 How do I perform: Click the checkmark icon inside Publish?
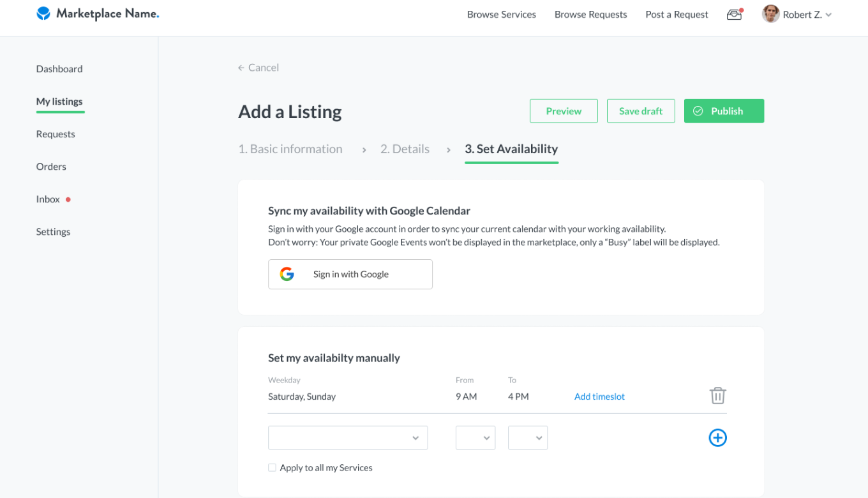pos(698,111)
